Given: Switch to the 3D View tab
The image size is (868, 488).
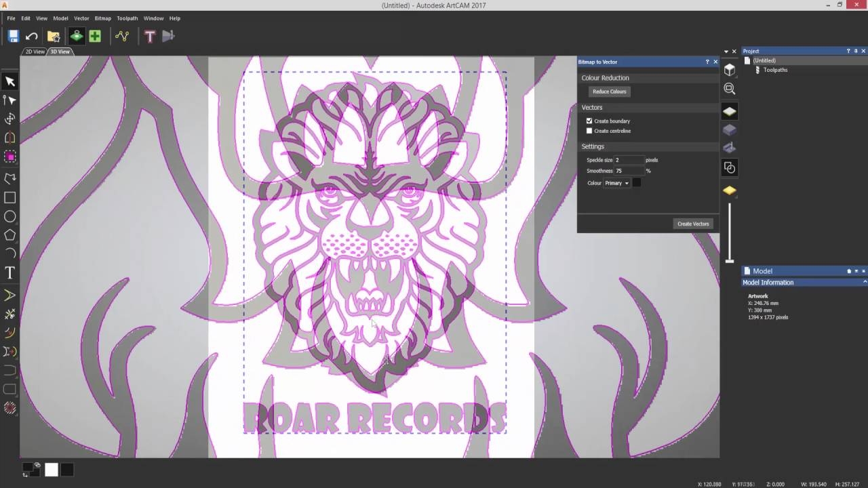Looking at the screenshot, I should click(x=60, y=52).
